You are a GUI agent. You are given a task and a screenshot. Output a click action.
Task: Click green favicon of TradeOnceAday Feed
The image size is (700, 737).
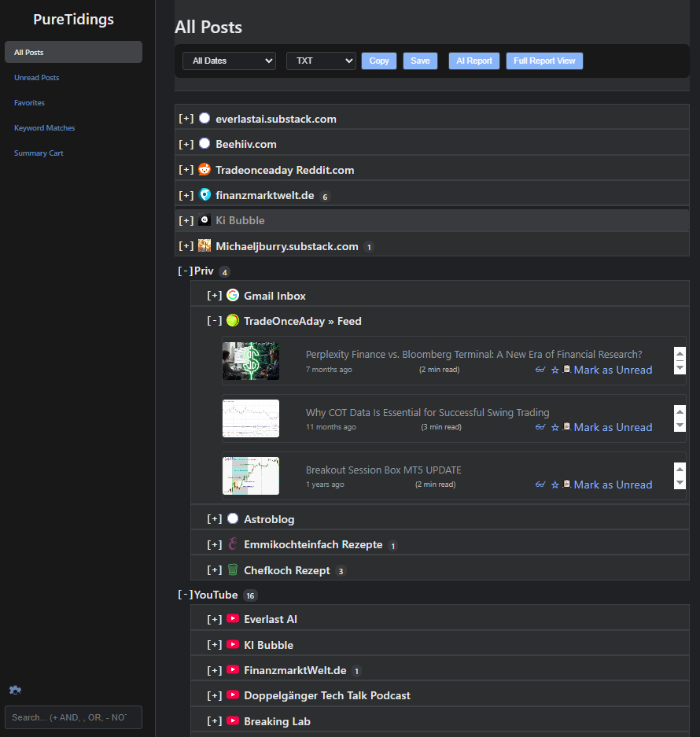[233, 321]
